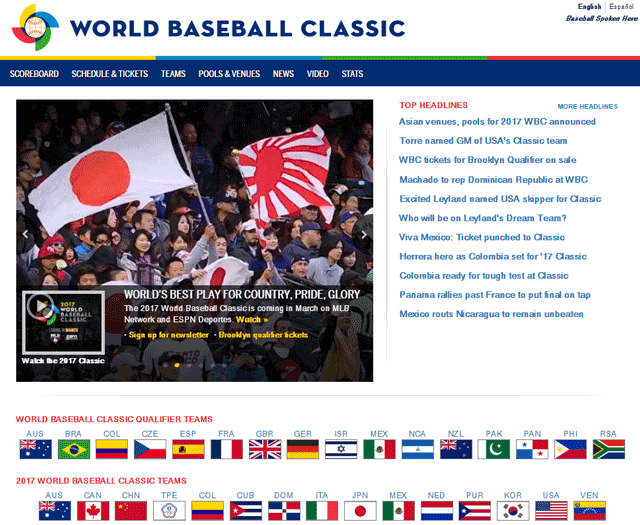Advance carousel with right arrow
This screenshot has width=640, height=525.
tap(364, 234)
